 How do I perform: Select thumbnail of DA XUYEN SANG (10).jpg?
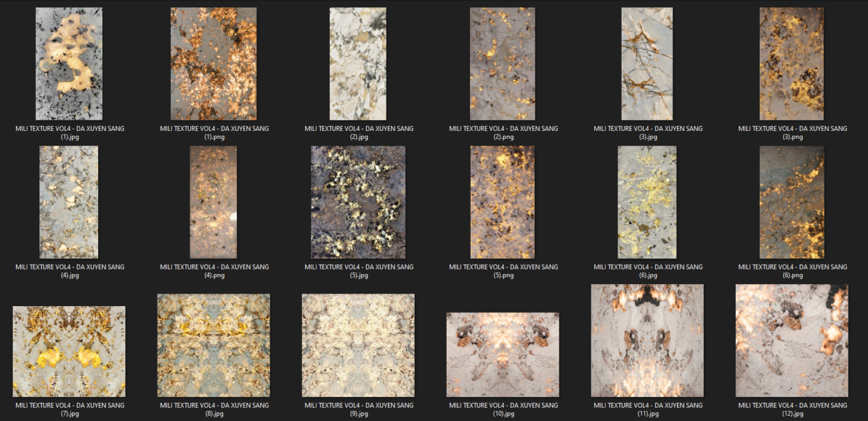point(503,355)
